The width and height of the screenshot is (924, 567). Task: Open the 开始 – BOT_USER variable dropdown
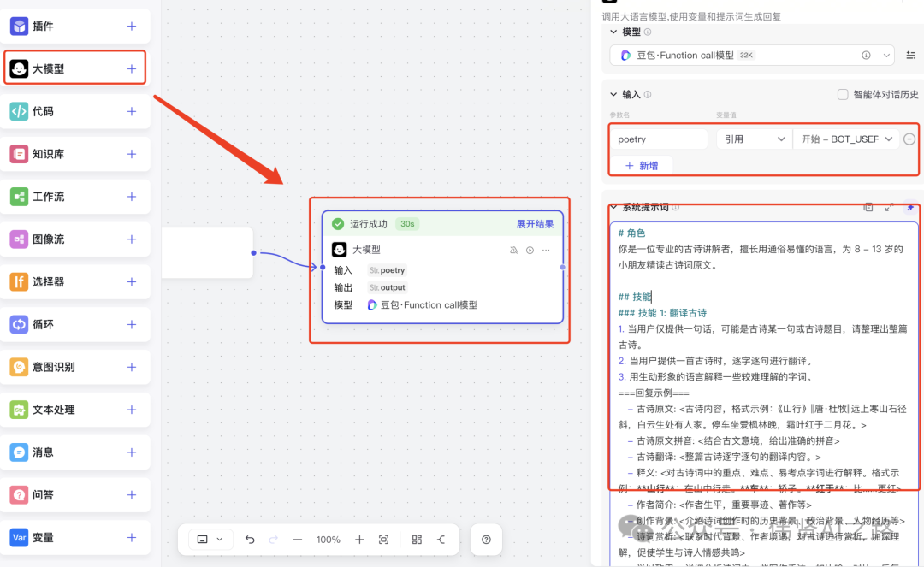coord(846,139)
